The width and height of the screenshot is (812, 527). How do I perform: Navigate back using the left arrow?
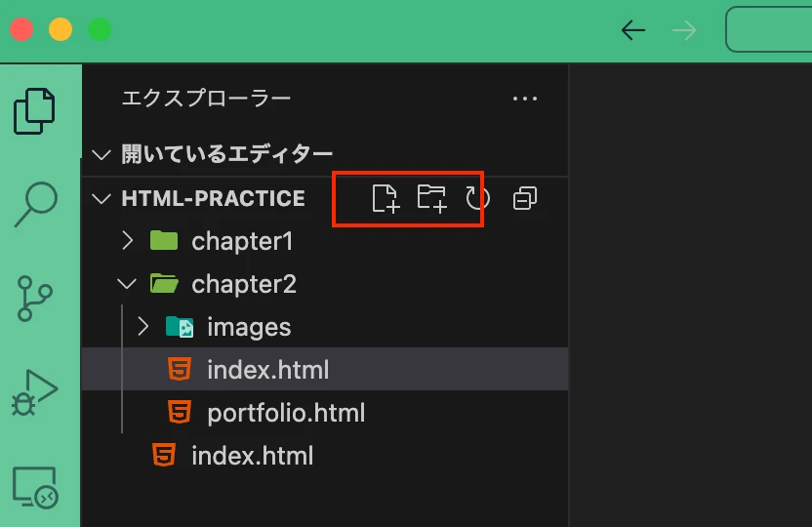633,30
